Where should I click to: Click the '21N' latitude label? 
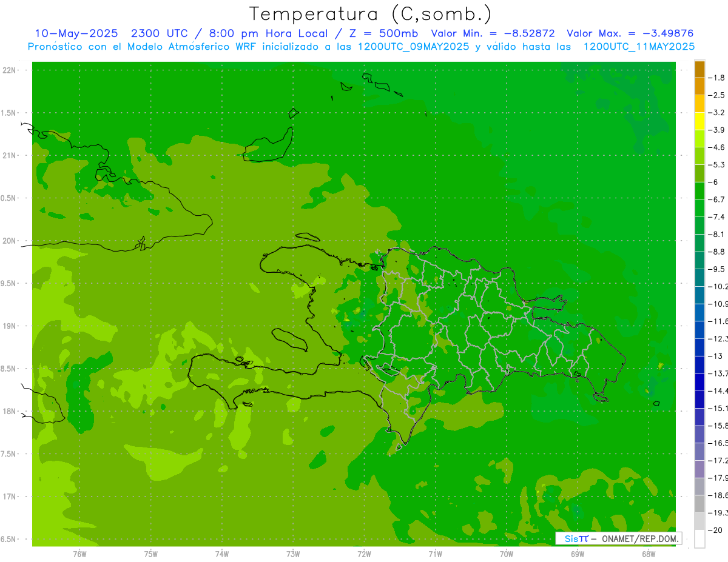coord(8,155)
